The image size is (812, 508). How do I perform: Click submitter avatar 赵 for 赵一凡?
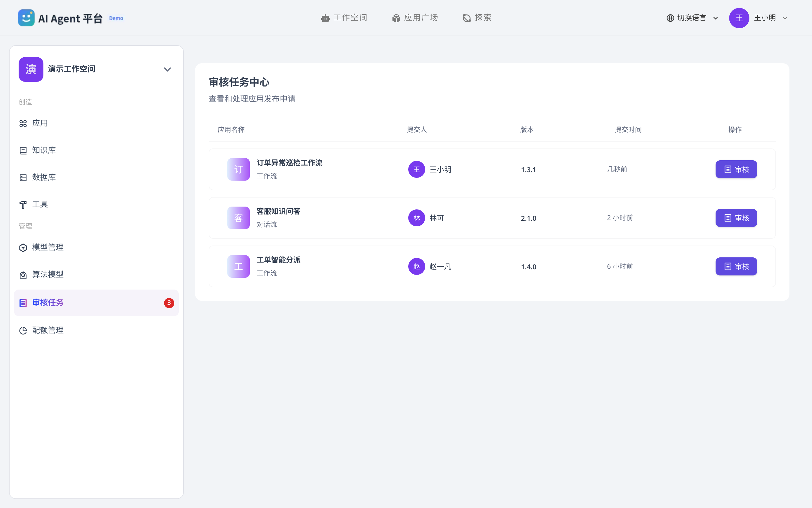click(417, 266)
